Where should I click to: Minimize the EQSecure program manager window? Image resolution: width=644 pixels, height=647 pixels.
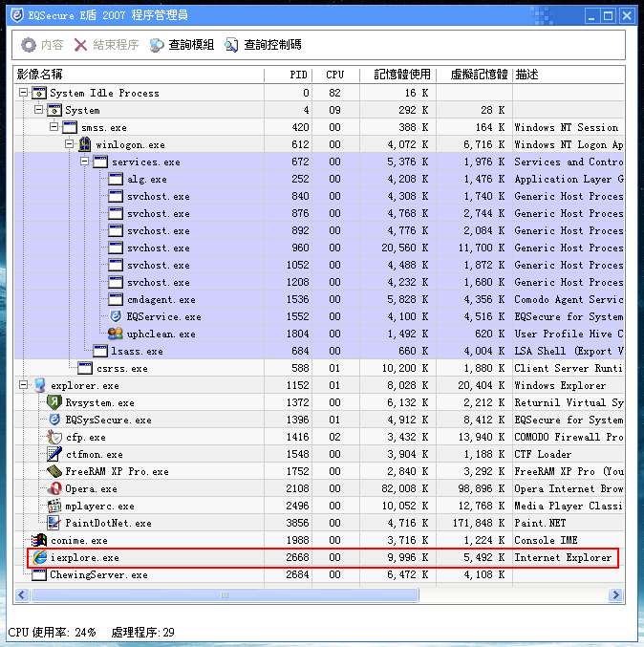[x=591, y=16]
